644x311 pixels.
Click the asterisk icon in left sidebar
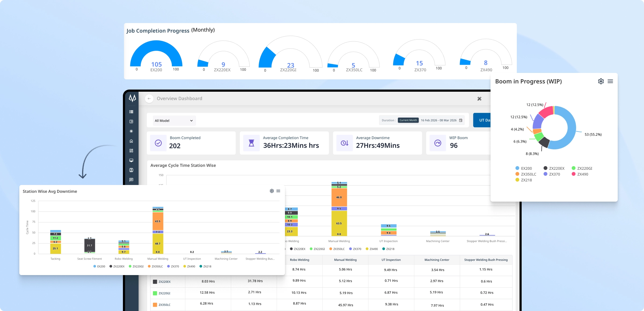point(131,131)
